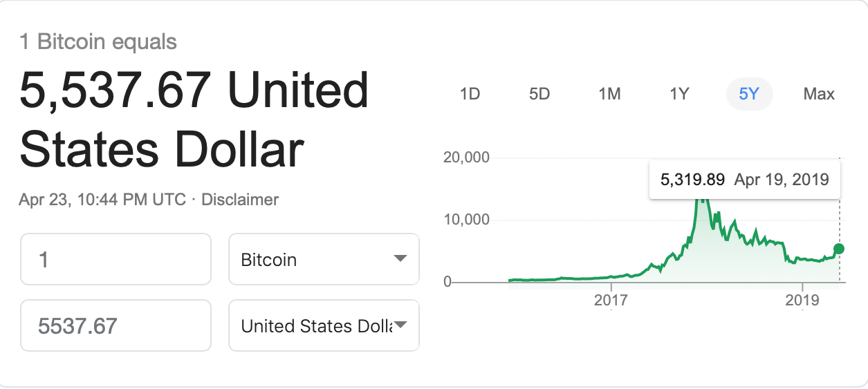The image size is (868, 389).
Task: Click the 5,319.89 Apr 19, 2019 tooltip
Action: coord(745,180)
